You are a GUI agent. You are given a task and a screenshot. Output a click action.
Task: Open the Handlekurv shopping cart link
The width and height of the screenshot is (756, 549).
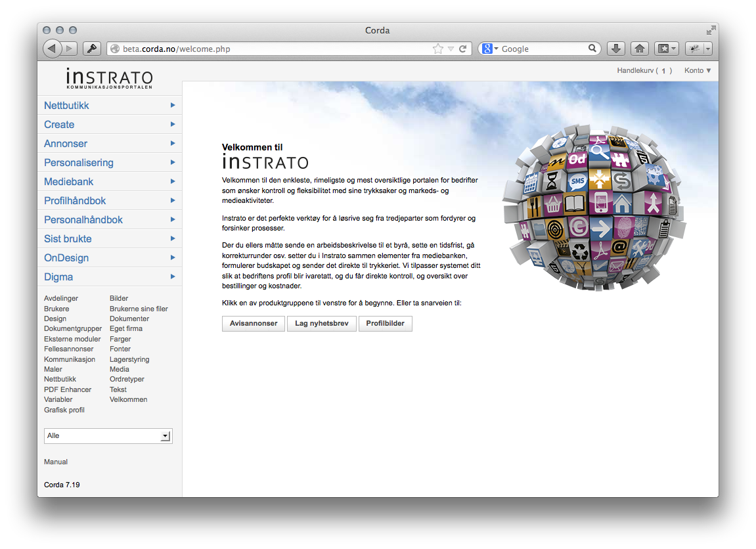[644, 71]
